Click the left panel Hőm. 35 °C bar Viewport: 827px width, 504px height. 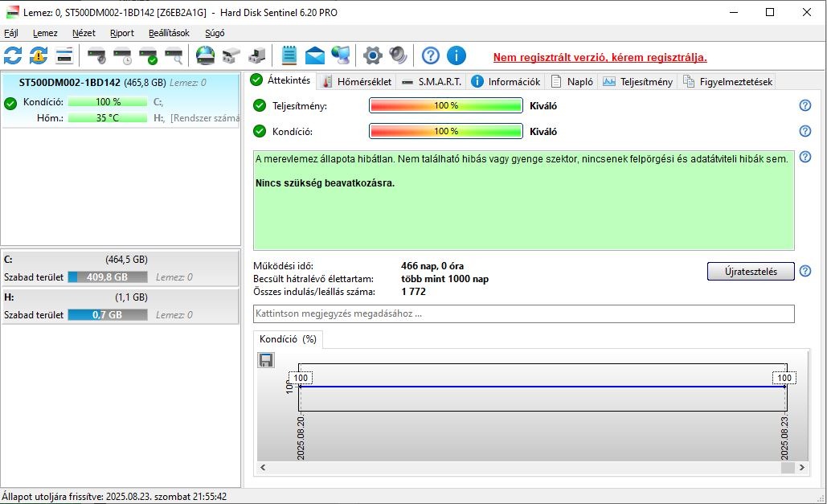108,117
